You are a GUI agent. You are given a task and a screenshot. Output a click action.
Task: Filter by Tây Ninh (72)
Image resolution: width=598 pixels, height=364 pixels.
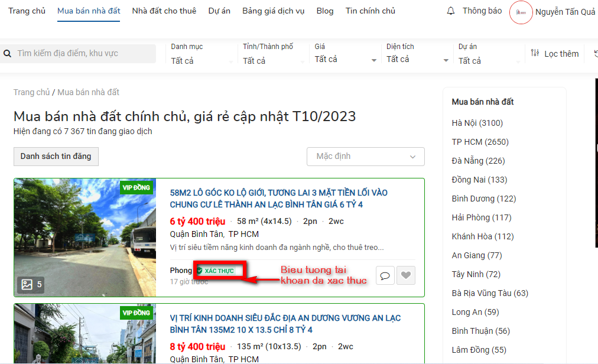476,274
